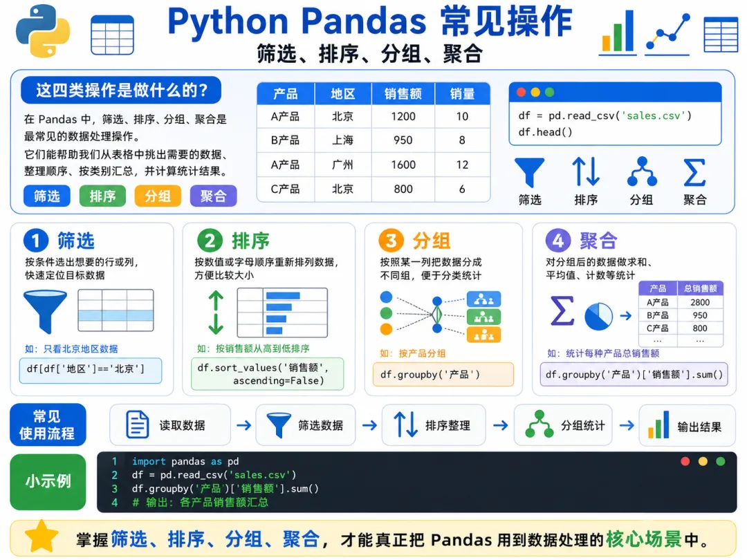The width and height of the screenshot is (747, 560).
Task: Click the 这四类操作是做什么的? banner
Action: [x=121, y=90]
